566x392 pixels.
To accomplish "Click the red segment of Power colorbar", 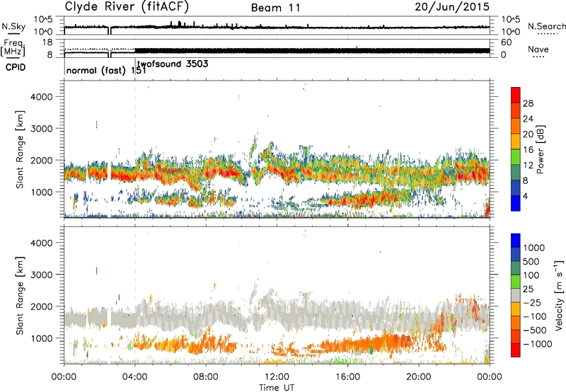I will pyautogui.click(x=516, y=95).
